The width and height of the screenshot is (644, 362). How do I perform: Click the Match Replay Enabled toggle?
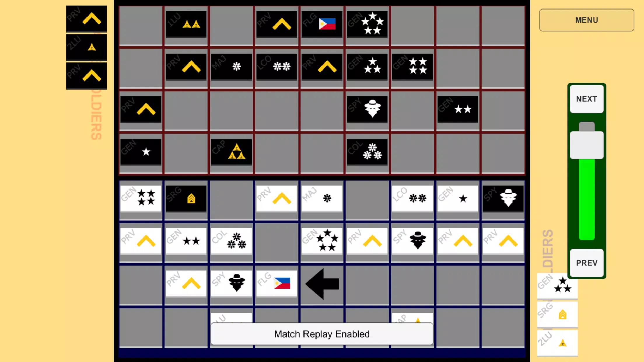321,334
